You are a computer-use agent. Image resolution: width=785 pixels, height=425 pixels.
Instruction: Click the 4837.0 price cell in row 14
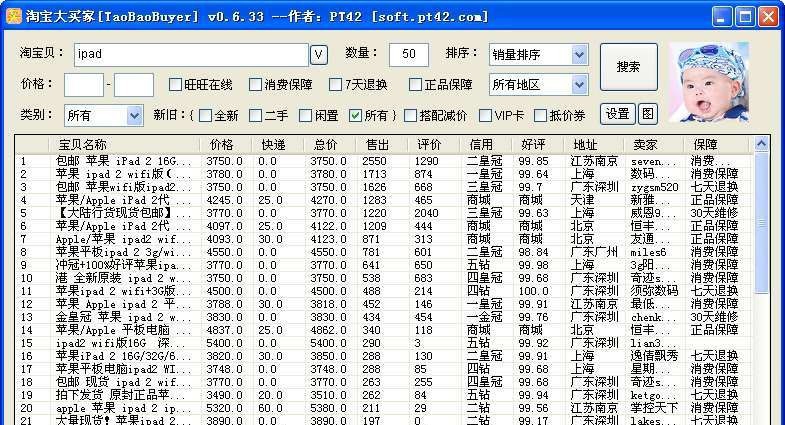[224, 330]
